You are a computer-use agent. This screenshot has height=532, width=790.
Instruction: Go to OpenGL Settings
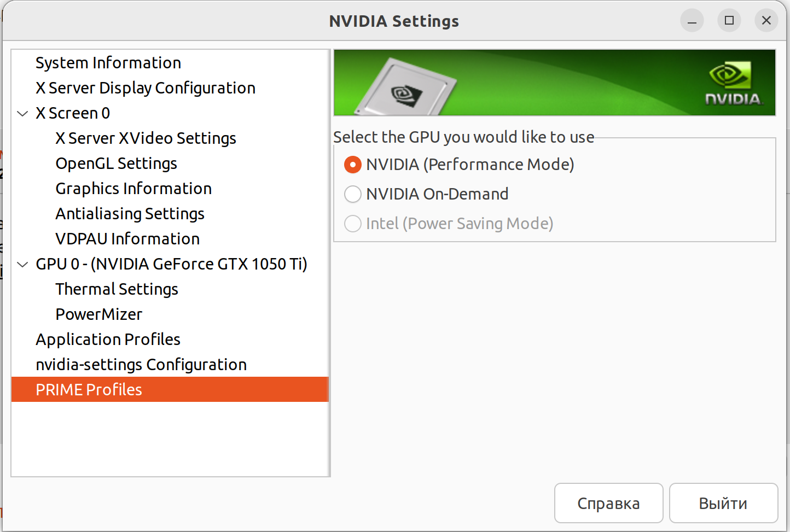pos(116,163)
